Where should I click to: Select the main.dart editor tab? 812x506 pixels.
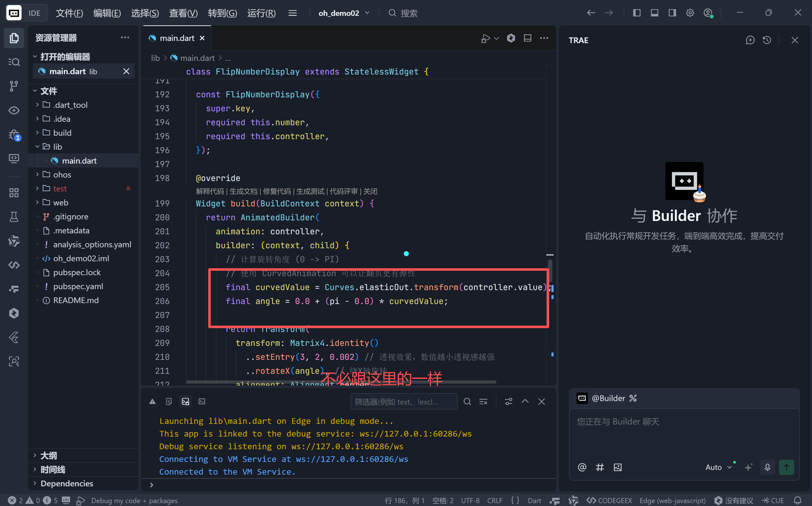click(177, 38)
